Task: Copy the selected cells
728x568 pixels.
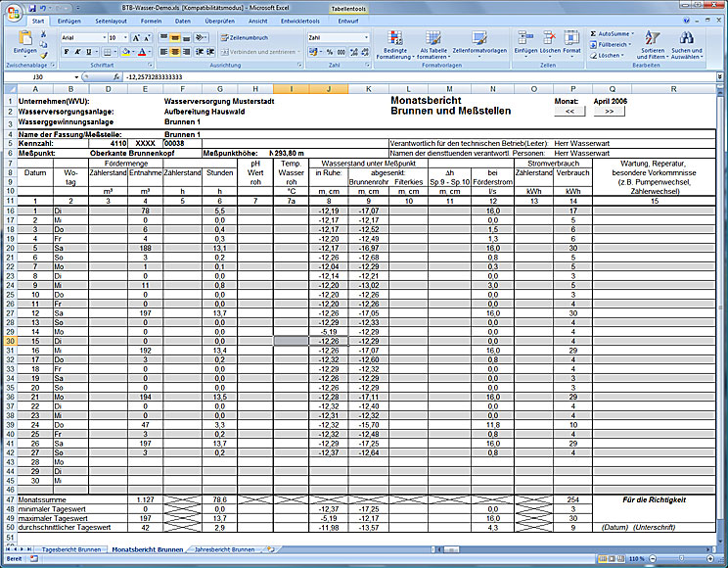Action: tap(43, 45)
